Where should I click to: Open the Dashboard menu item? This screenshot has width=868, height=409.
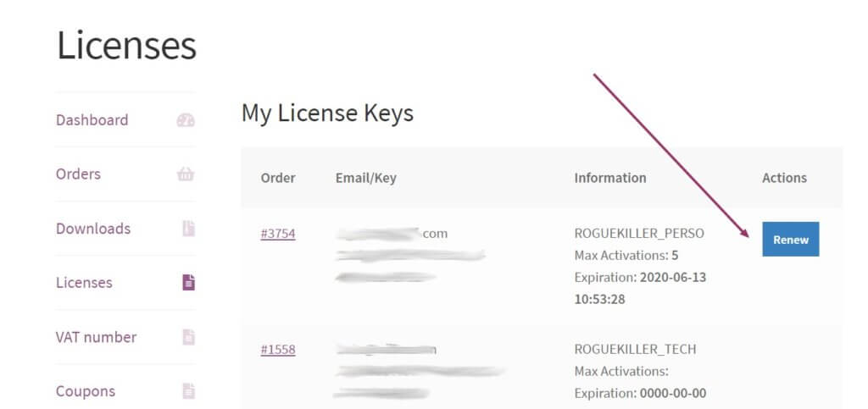(x=92, y=120)
